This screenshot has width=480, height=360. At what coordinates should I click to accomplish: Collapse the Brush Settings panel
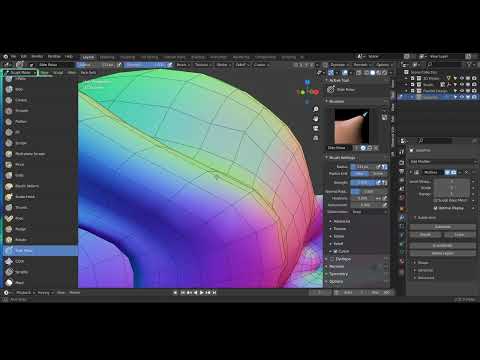point(341,157)
